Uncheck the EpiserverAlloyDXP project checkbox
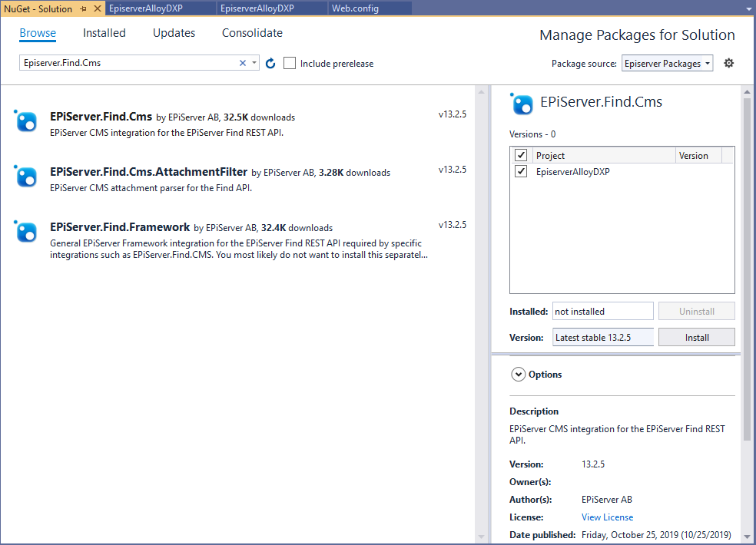This screenshot has width=756, height=545. [521, 171]
